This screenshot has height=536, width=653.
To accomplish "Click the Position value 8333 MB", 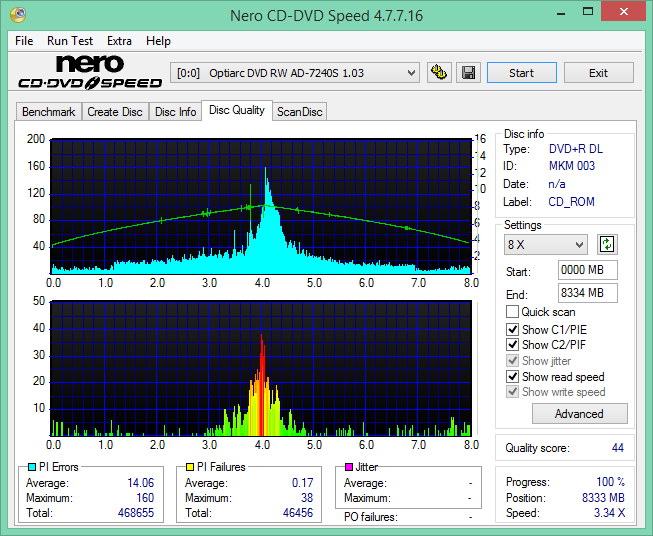I will (603, 498).
